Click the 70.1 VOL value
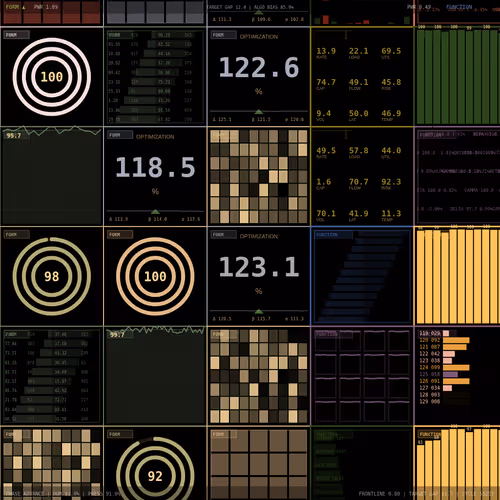 [326, 213]
